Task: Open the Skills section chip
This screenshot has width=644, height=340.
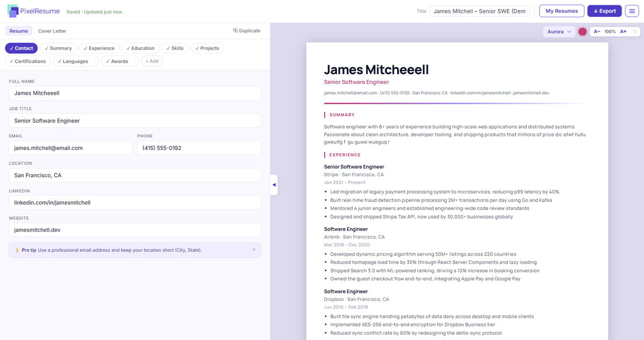Action: (x=175, y=48)
